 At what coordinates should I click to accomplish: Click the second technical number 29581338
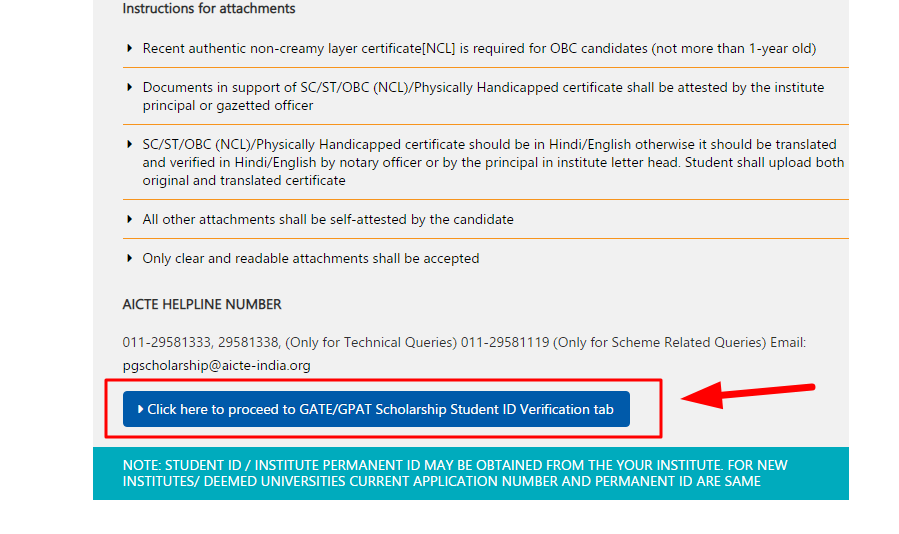coord(248,342)
